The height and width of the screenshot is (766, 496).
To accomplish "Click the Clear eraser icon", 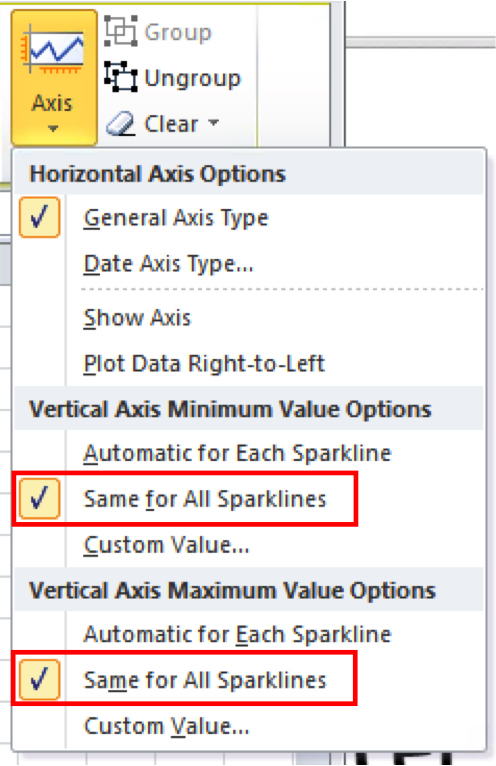I will point(120,124).
